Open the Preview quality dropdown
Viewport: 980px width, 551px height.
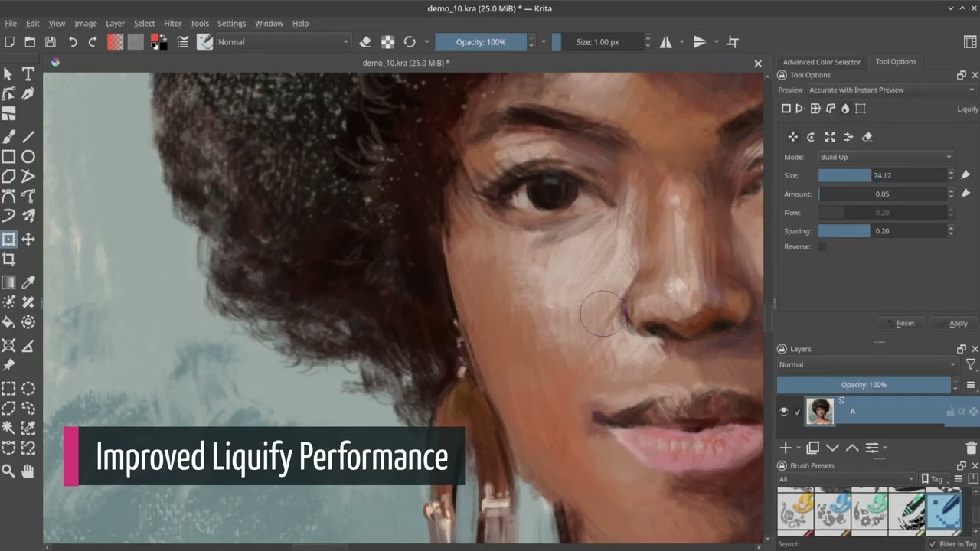(x=892, y=90)
